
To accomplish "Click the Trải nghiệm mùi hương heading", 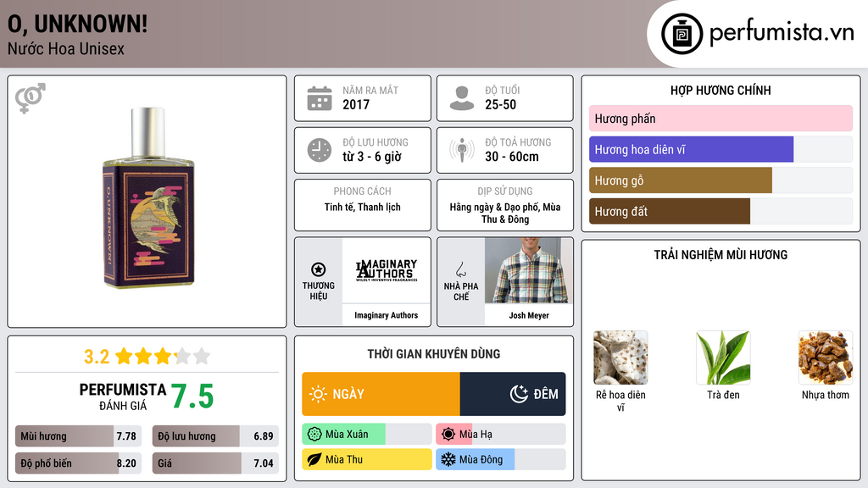I will 721,254.
